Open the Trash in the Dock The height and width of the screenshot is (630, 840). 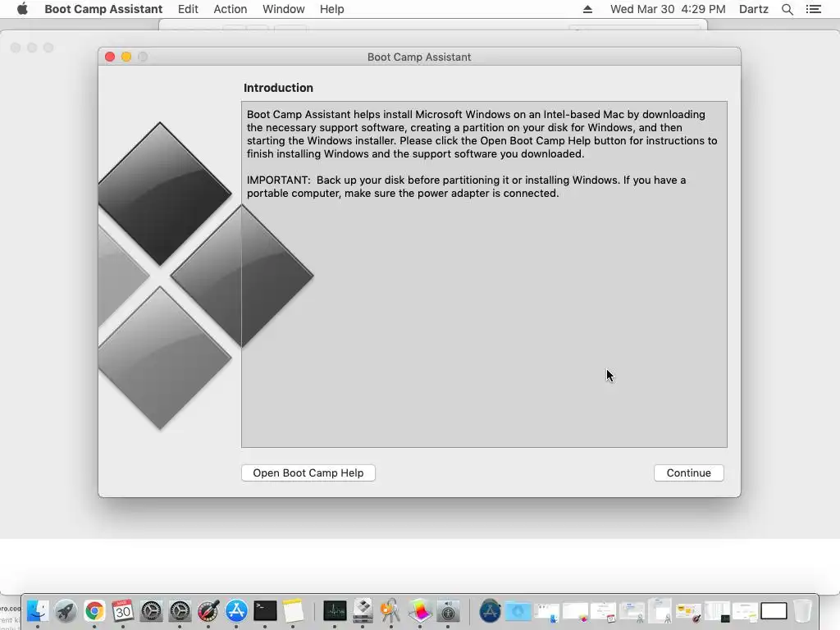802,611
